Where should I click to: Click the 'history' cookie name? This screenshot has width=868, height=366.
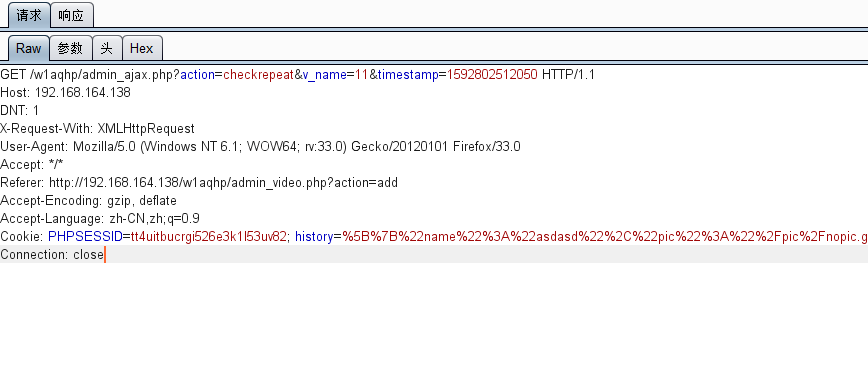click(314, 236)
